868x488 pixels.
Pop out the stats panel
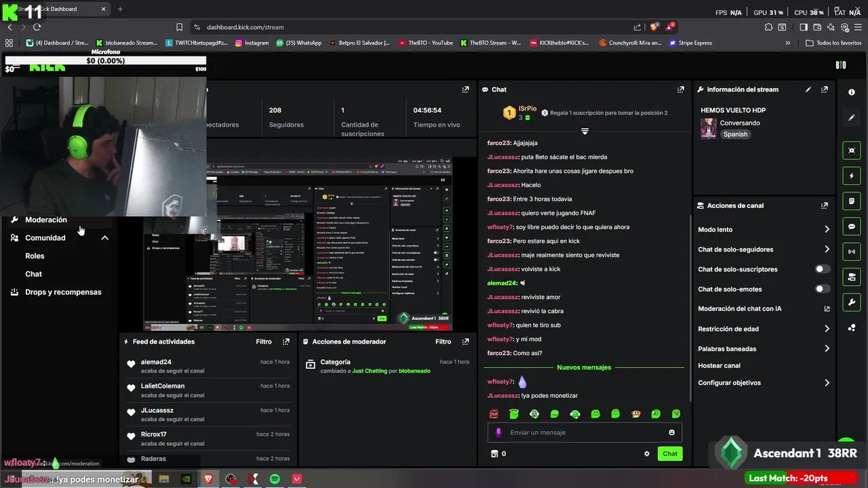465,89
